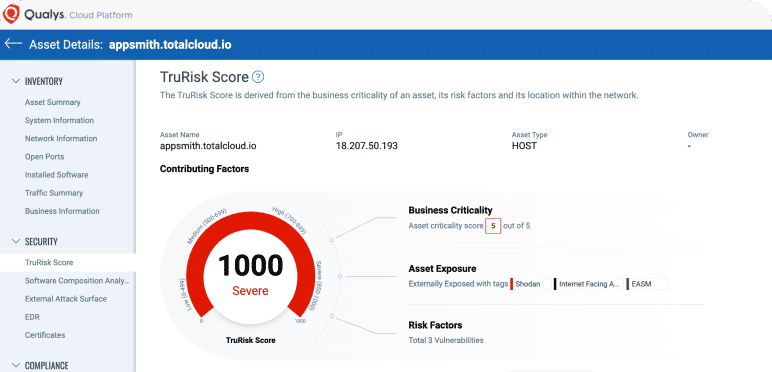Open Traffic Summary
This screenshot has width=772, height=372.
coord(54,193)
